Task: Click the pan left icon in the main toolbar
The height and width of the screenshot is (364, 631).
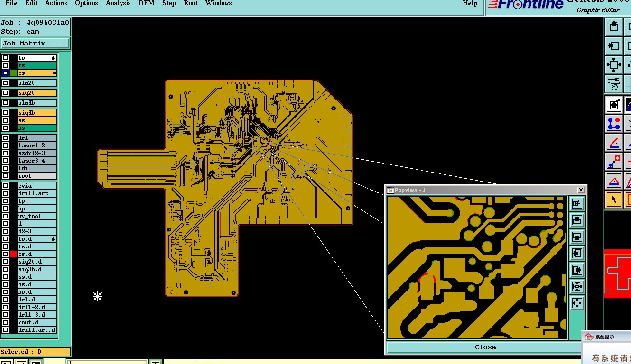Action: point(614,46)
